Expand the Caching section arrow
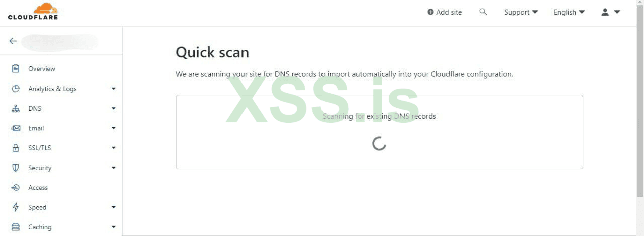The width and height of the screenshot is (644, 236). pos(113,227)
